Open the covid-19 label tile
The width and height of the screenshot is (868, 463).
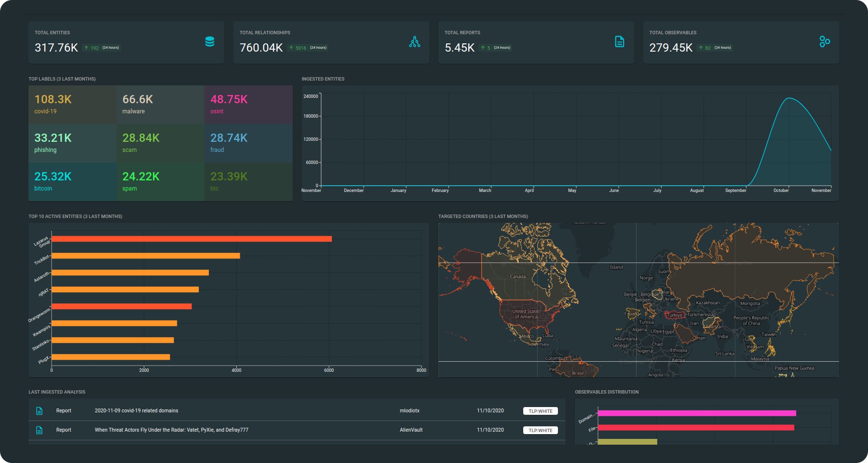click(72, 105)
